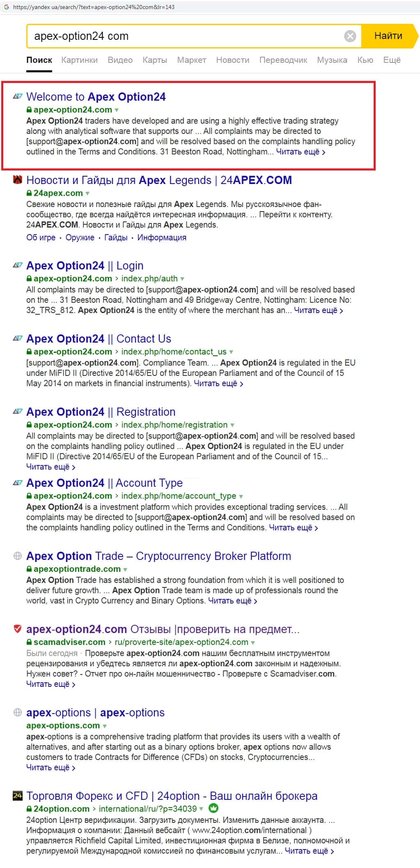Image resolution: width=420 pixels, height=868 pixels.
Task: Click the favicon beside Welcome to Apex Option24
Action: (17, 97)
